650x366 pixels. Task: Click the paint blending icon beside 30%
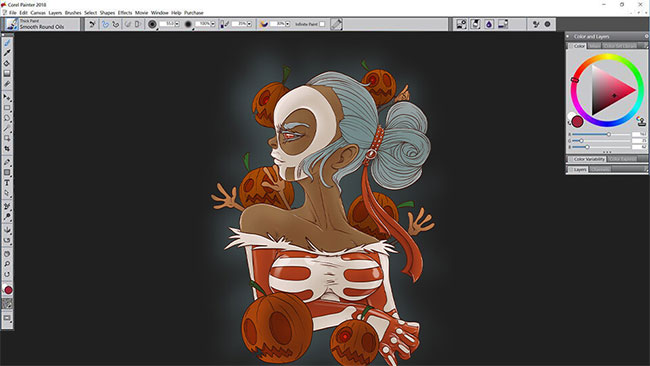[264, 24]
